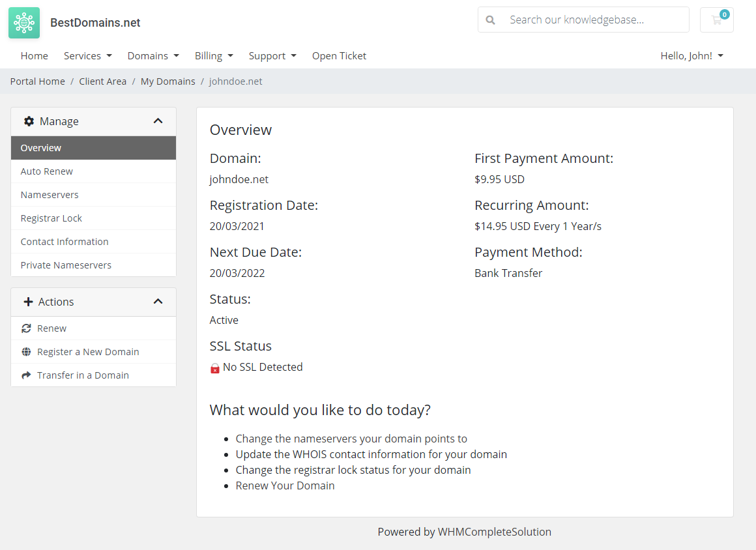Click the No SSL Detected text
This screenshot has width=756, height=550.
[263, 367]
